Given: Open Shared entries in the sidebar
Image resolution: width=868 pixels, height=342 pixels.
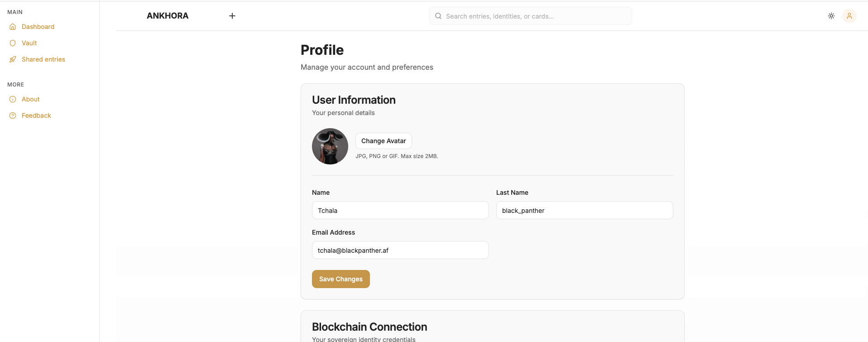Looking at the screenshot, I should point(43,59).
